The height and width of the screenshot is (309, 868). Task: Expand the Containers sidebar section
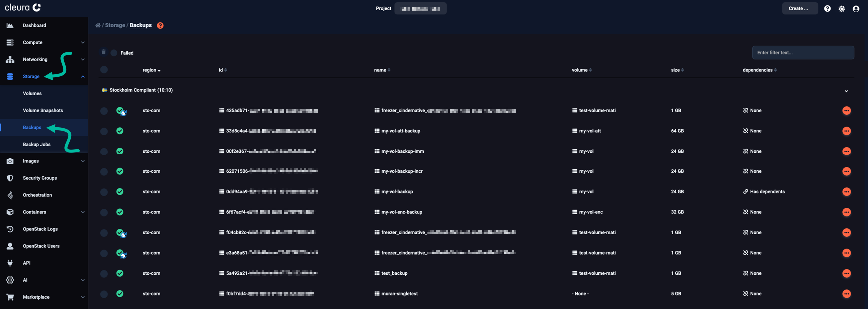83,212
